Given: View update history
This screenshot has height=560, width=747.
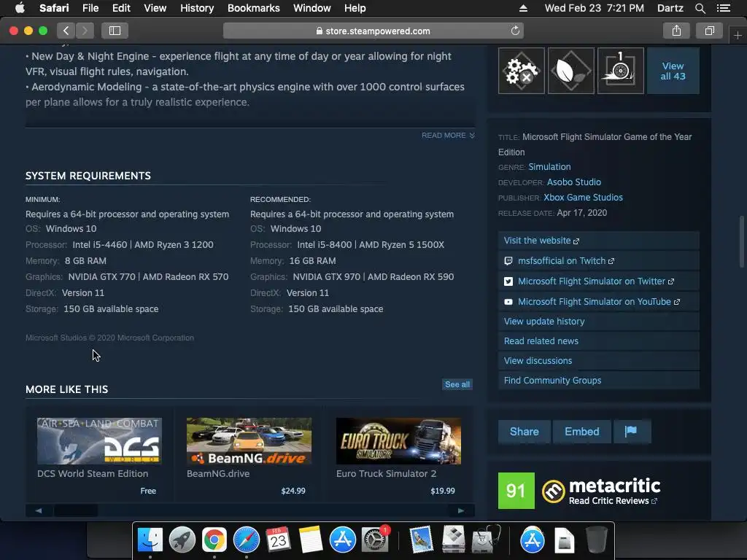Looking at the screenshot, I should (x=598, y=322).
